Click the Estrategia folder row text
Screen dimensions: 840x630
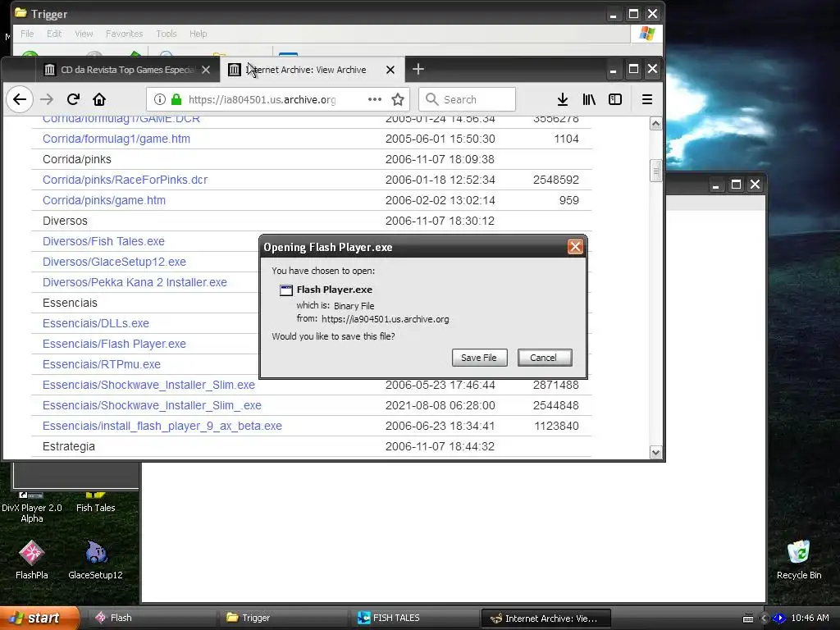pos(69,447)
